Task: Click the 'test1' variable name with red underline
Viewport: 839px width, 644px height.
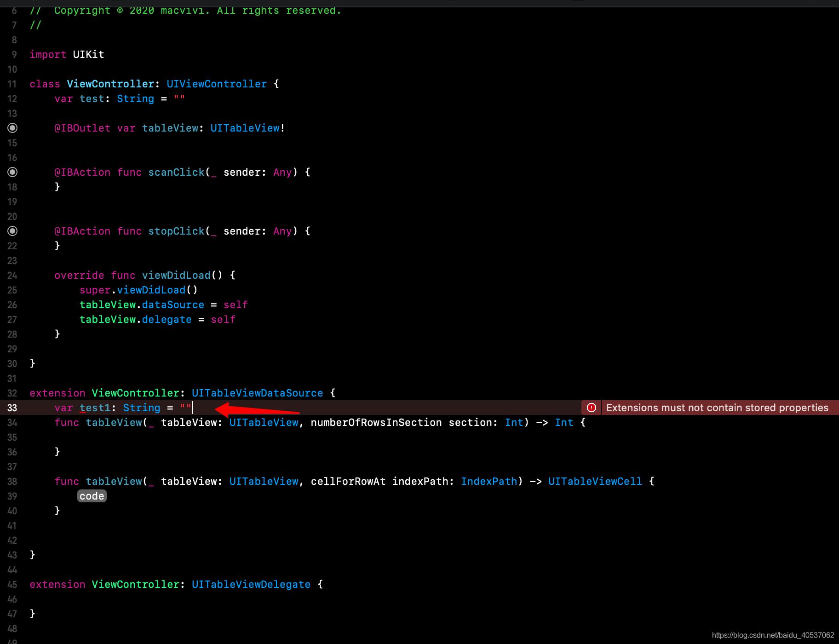Action: pos(95,408)
